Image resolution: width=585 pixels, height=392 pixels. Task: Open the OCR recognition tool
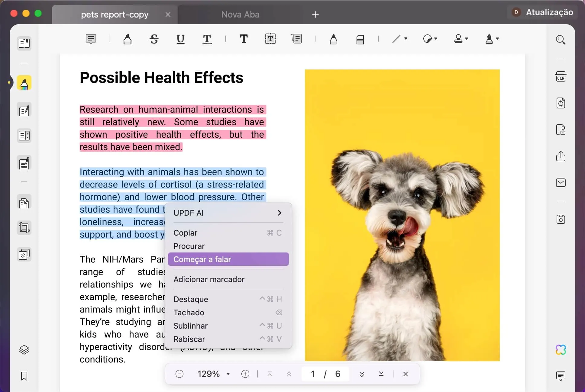click(x=561, y=76)
